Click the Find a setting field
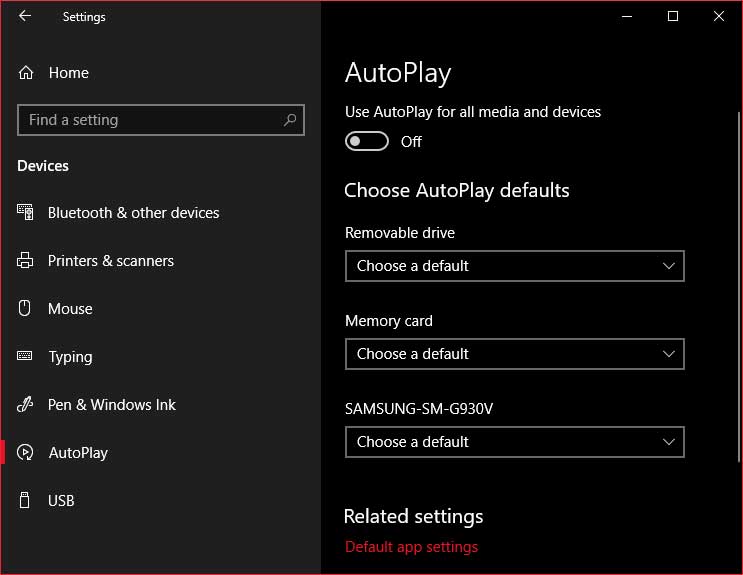Viewport: 743px width, 575px height. pyautogui.click(x=161, y=120)
